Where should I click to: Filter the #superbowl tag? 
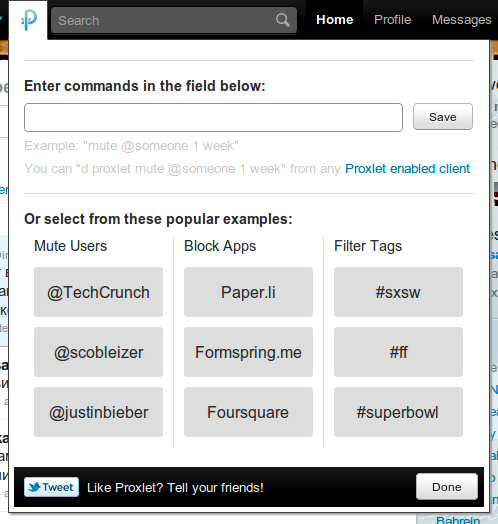pos(398,412)
